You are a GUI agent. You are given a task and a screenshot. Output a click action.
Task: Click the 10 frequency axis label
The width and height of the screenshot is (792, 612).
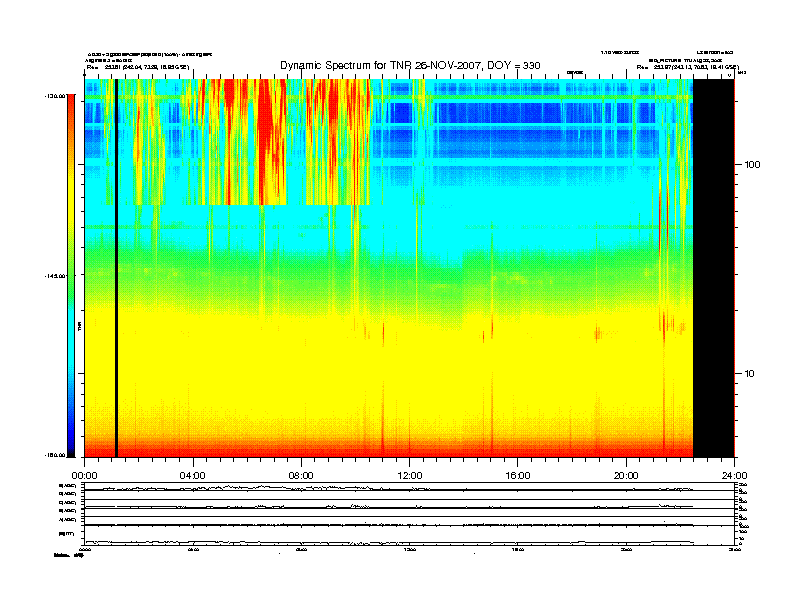click(x=749, y=374)
